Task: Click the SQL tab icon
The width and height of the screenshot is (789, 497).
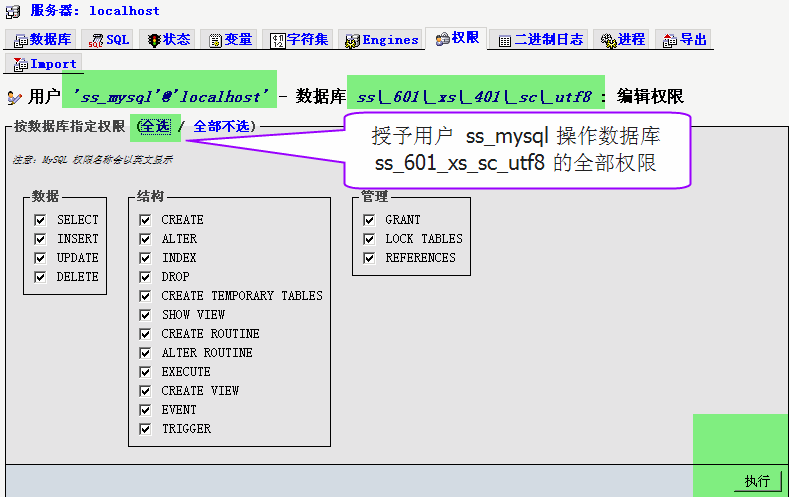Action: [96, 41]
